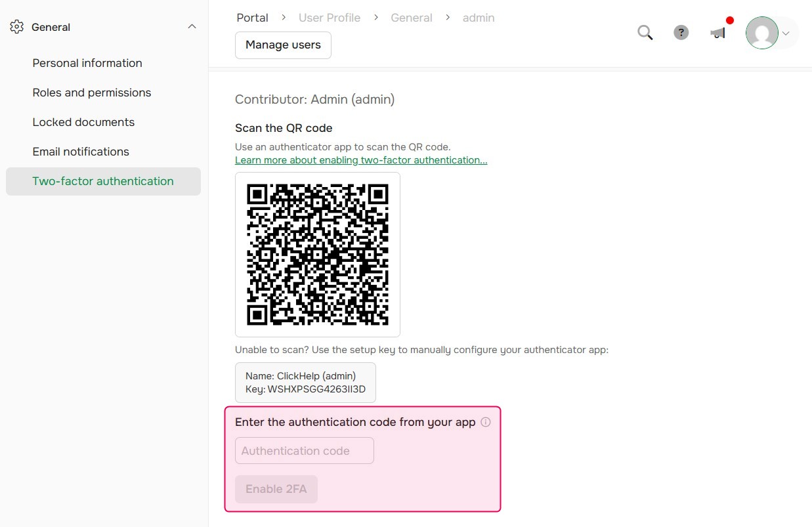The width and height of the screenshot is (812, 527).
Task: Select the QR code image
Action: tap(318, 254)
